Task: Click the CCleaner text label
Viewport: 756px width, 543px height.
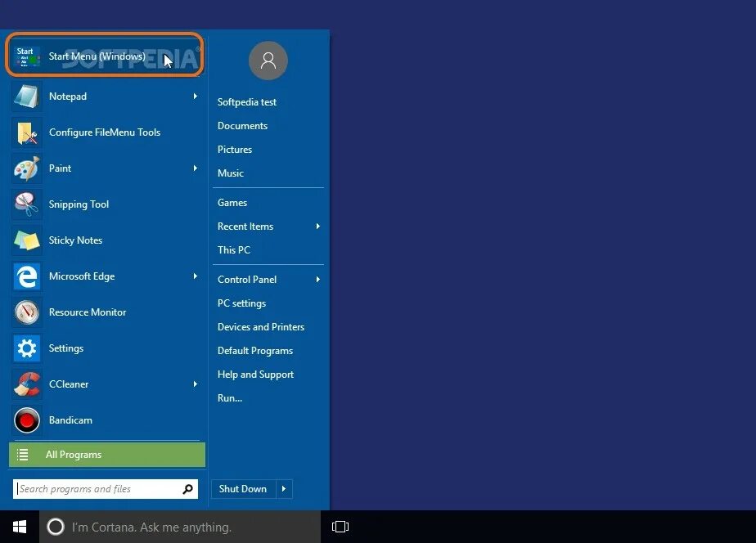Action: coord(69,384)
